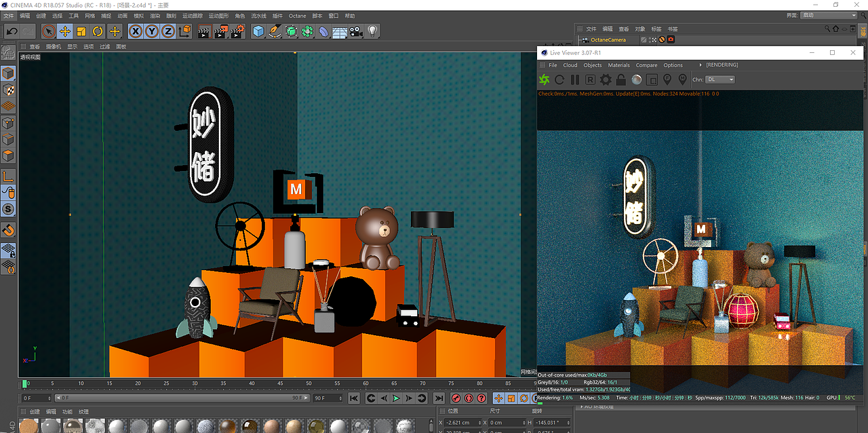Pause the render in Live Viewer
Image resolution: width=868 pixels, height=433 pixels.
[575, 79]
